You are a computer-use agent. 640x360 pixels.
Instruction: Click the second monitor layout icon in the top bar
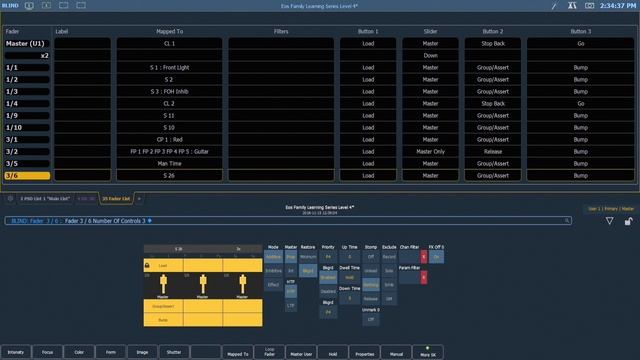[47, 6]
